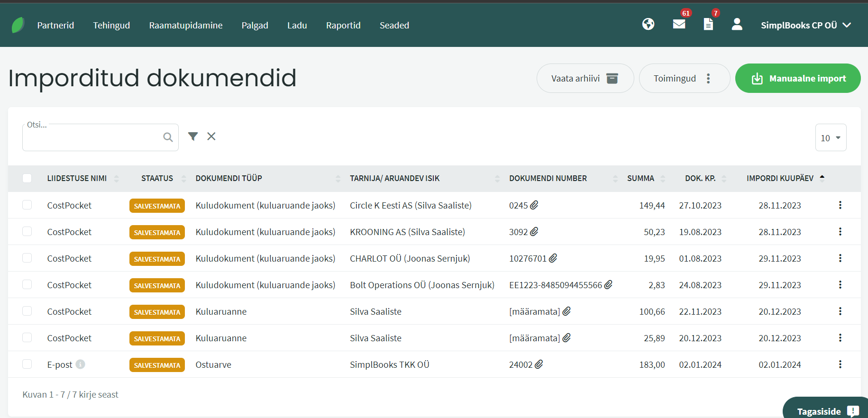
Task: Click the info icon next to E-post
Action: pyautogui.click(x=80, y=364)
